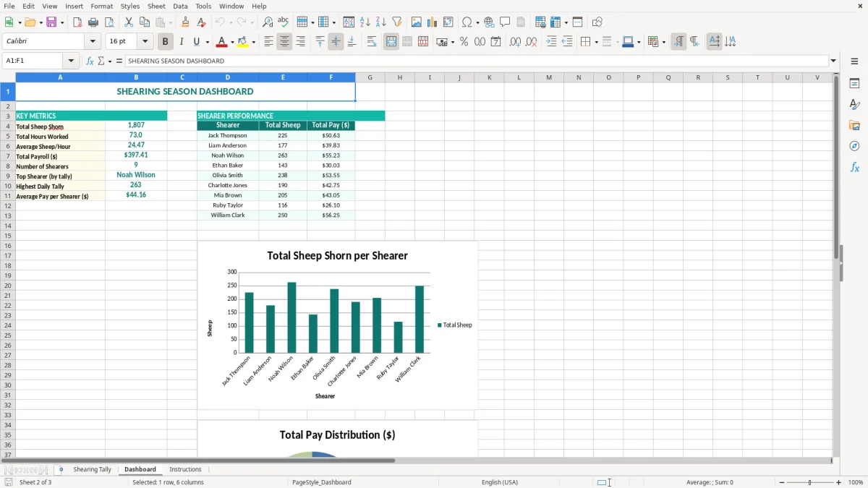Toggle Align Right
The width and height of the screenshot is (868, 488).
[x=300, y=42]
